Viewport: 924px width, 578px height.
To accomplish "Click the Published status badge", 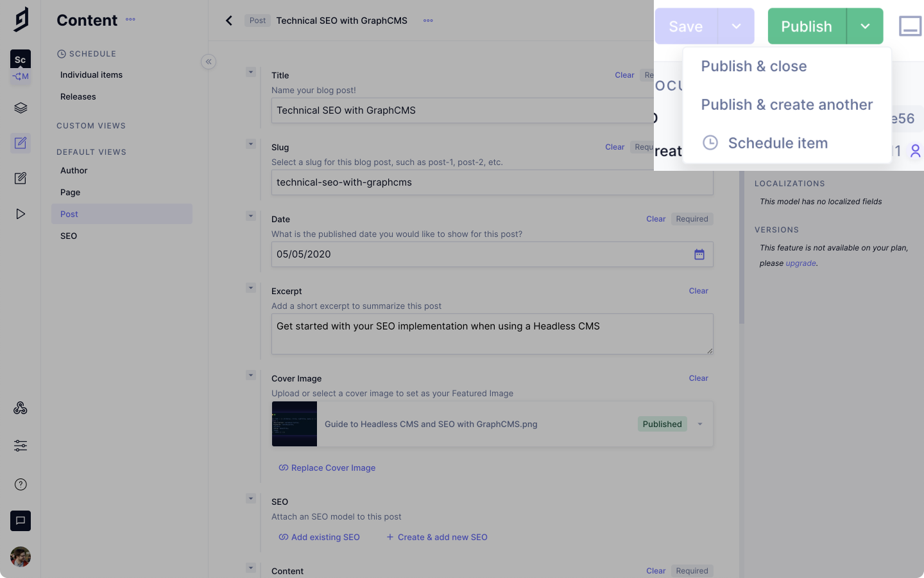I will [x=662, y=424].
